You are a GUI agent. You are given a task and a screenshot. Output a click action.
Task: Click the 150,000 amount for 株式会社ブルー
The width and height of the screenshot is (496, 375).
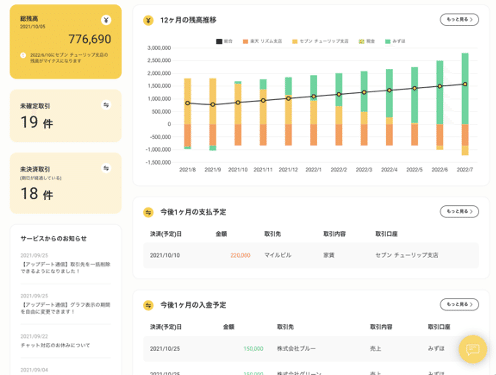[253, 349]
